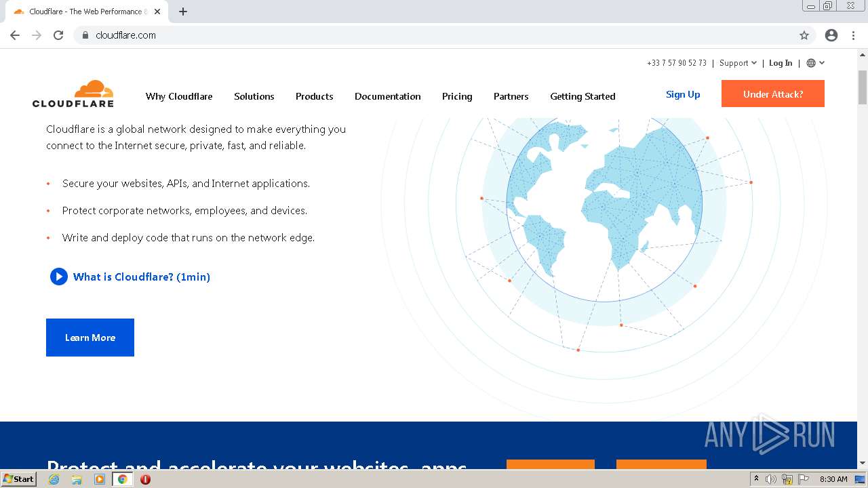Close the Cloudflare browser tab
The image size is (868, 488).
[157, 12]
